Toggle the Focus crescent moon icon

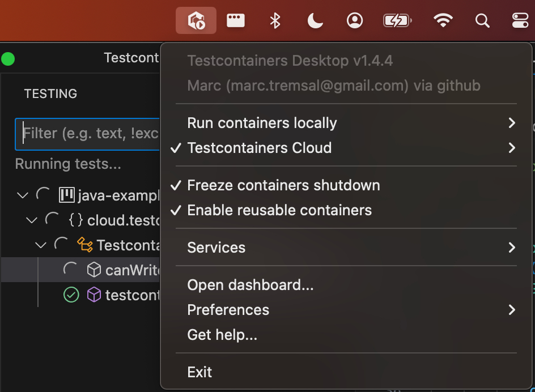[315, 20]
